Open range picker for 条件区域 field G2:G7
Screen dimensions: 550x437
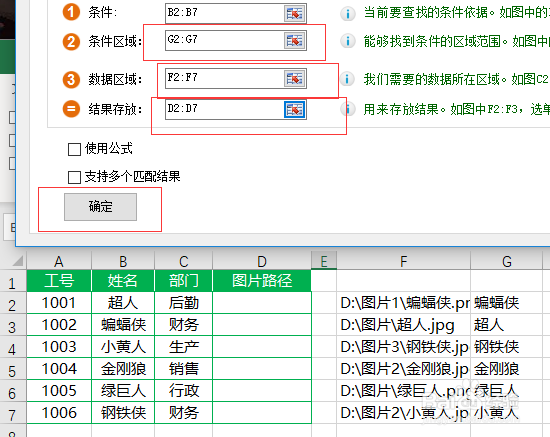pos(294,41)
